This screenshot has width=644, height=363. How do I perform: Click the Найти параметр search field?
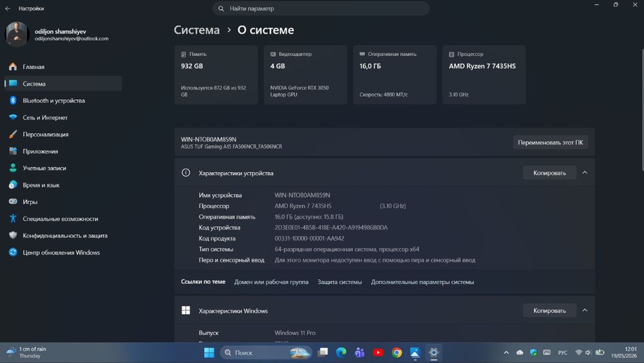click(321, 8)
